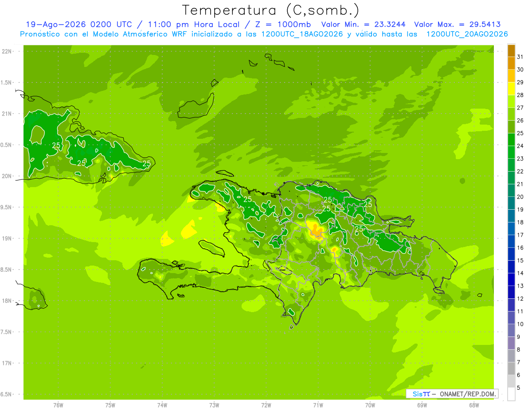Click the '75W' longitude label

110,405
